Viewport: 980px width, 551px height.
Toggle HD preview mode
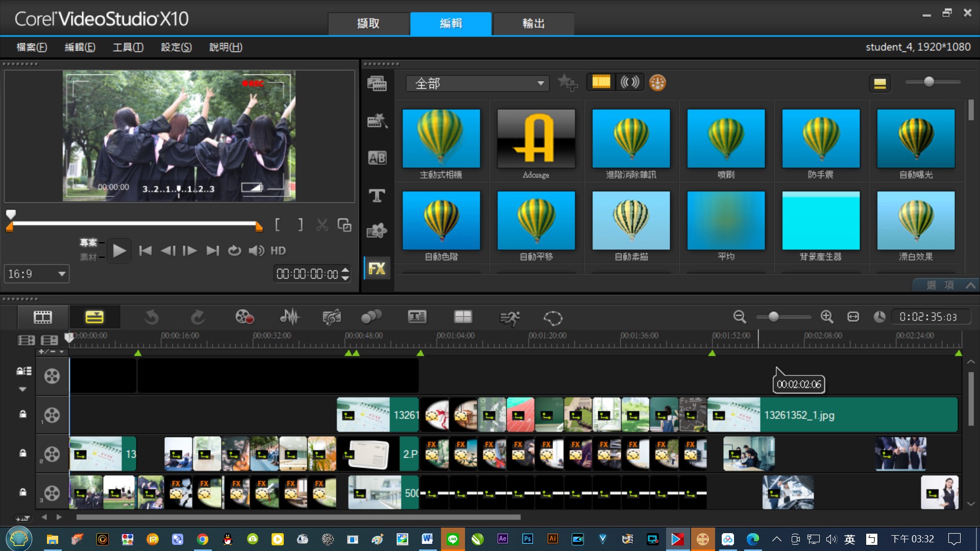point(278,251)
